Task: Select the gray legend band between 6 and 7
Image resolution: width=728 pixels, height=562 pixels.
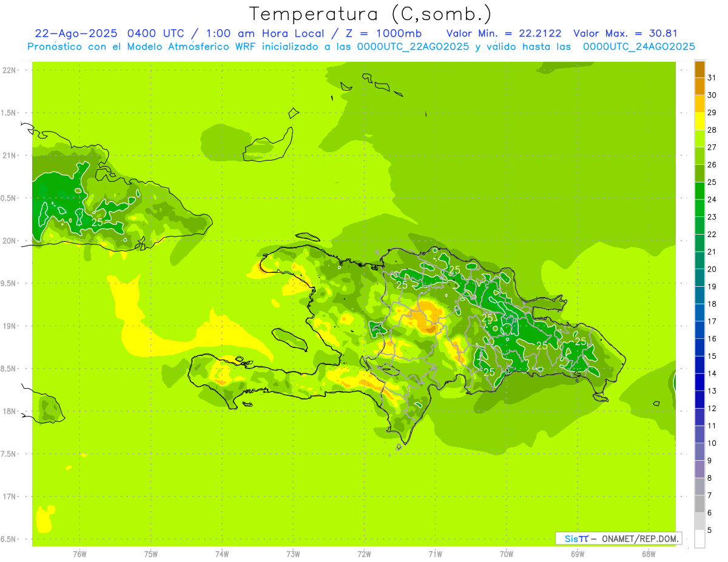Action: click(699, 504)
